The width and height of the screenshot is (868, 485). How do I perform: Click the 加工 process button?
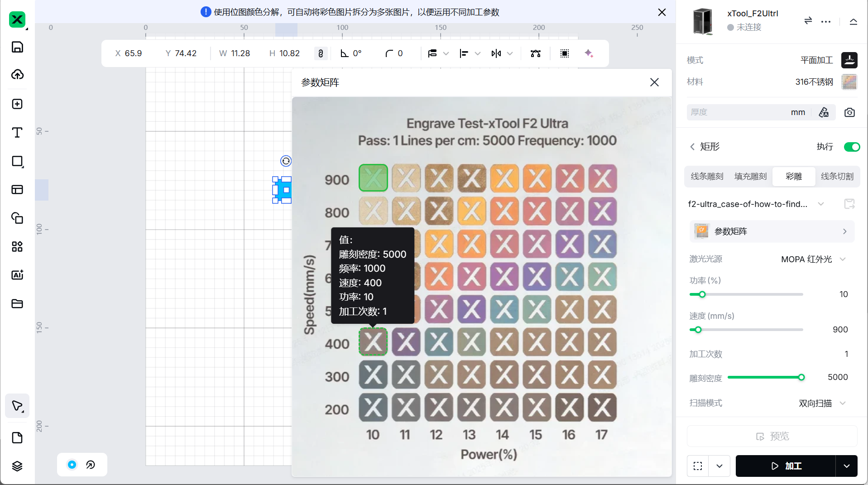[x=786, y=466]
